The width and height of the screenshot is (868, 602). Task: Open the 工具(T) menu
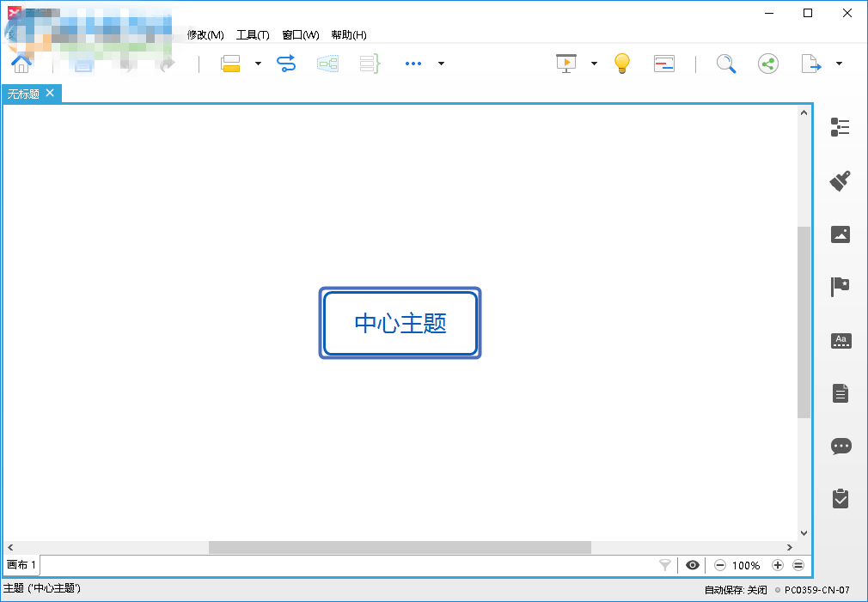[253, 34]
